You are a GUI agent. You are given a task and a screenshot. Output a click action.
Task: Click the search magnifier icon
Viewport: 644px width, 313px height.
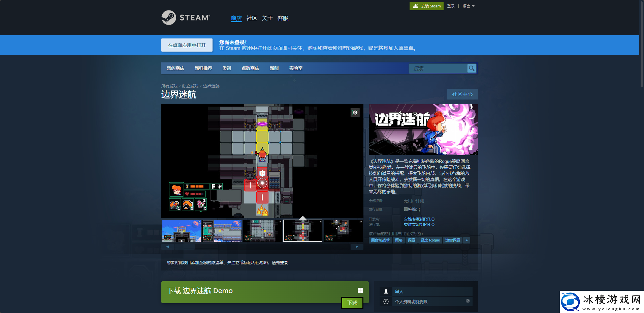[x=472, y=68]
